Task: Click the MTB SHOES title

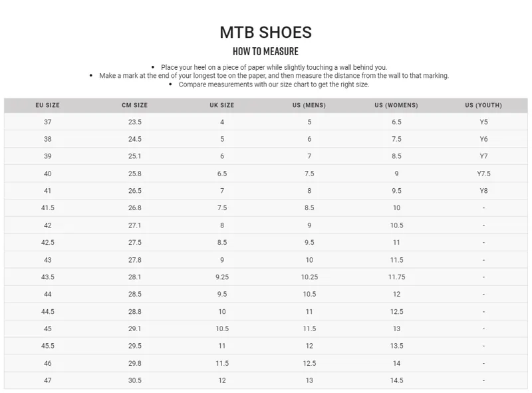Action: point(265,32)
